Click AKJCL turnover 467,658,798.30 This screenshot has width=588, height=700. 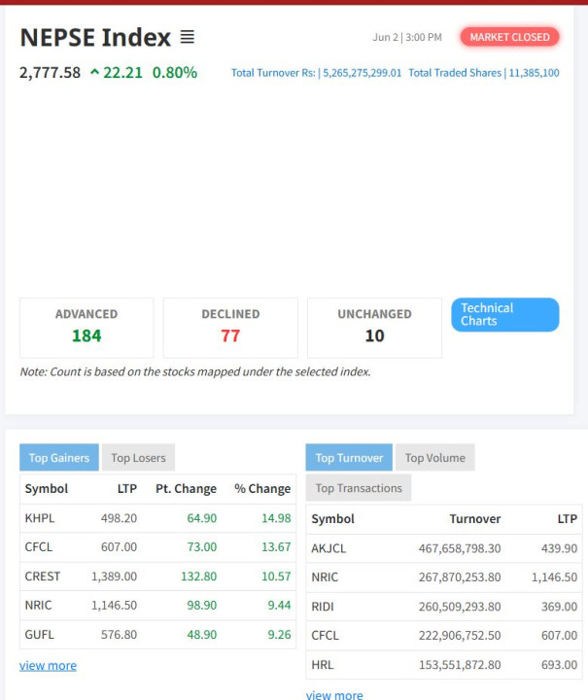pyautogui.click(x=460, y=548)
